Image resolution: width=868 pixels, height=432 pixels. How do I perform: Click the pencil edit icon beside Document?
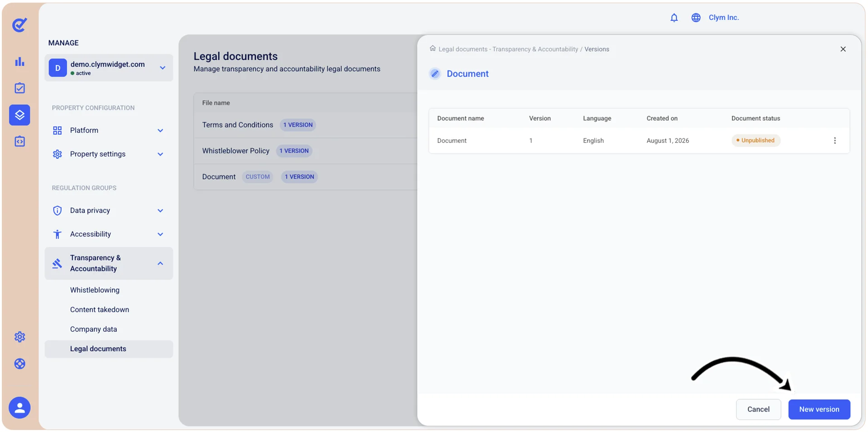[435, 74]
